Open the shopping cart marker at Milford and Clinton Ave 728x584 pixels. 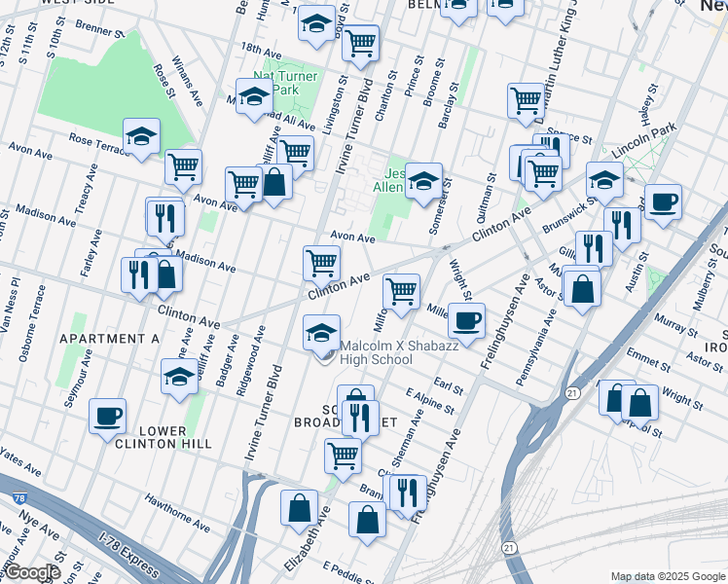[400, 291]
